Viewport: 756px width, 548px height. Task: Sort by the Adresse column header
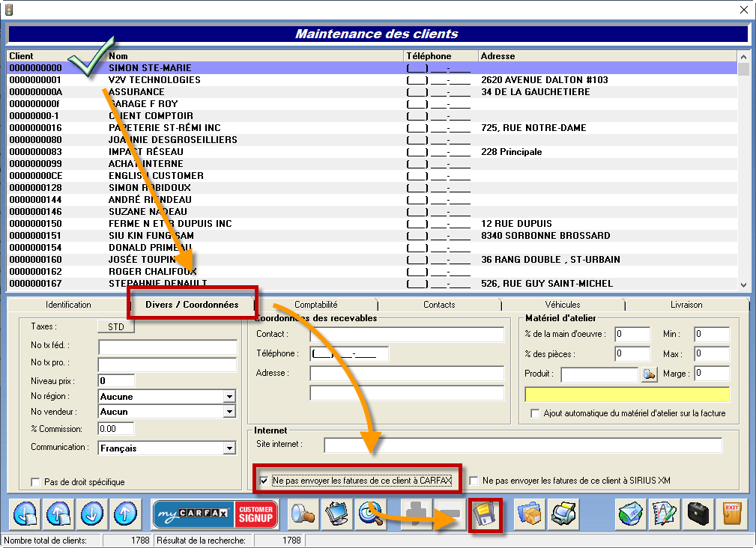[608, 56]
